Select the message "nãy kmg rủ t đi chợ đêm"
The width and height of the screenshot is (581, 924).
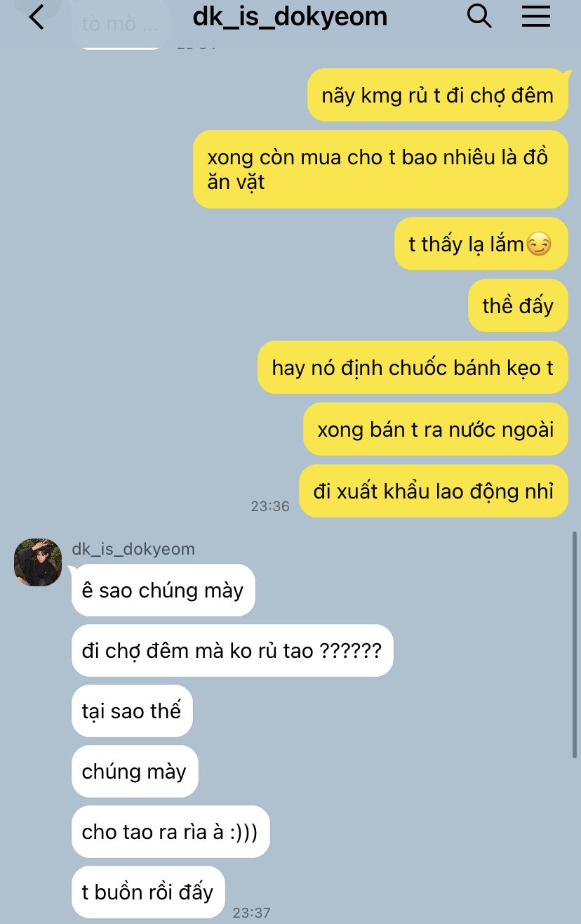438,95
